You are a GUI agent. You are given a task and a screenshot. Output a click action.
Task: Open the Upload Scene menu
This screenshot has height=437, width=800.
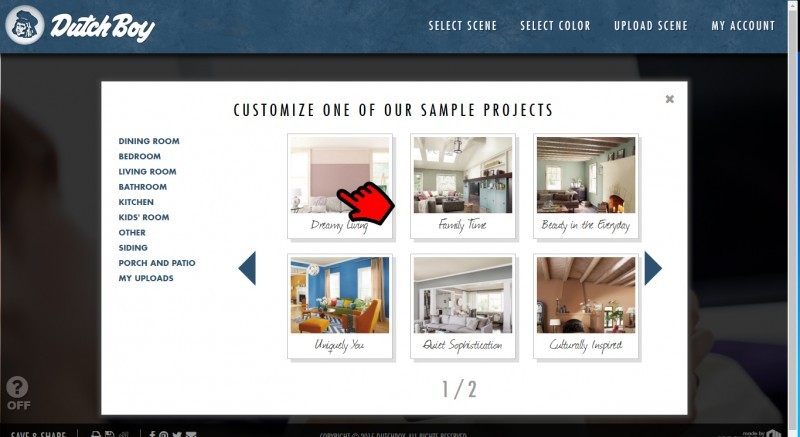click(651, 25)
